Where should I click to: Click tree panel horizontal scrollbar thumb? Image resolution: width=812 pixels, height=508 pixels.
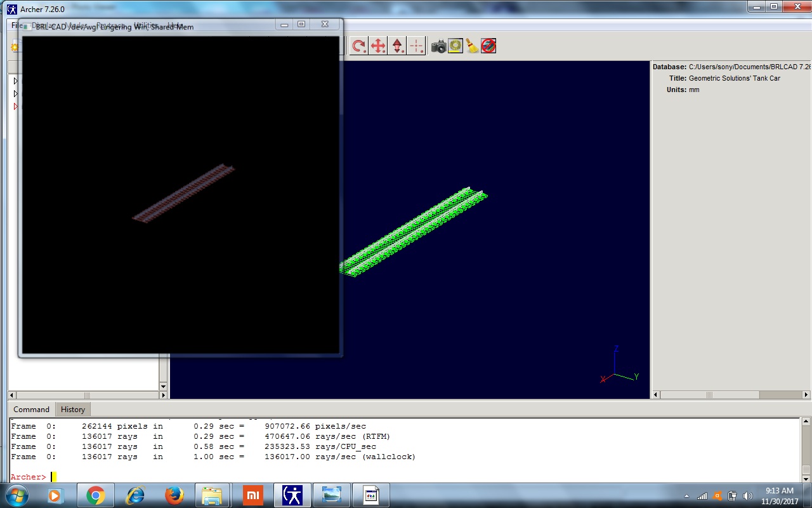pyautogui.click(x=87, y=395)
